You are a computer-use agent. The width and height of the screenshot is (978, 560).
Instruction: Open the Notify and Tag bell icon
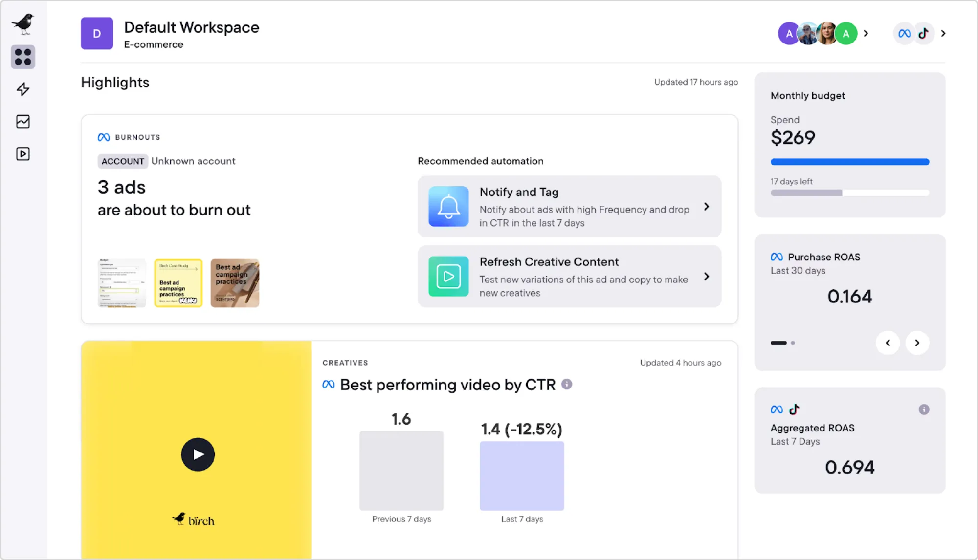point(447,207)
